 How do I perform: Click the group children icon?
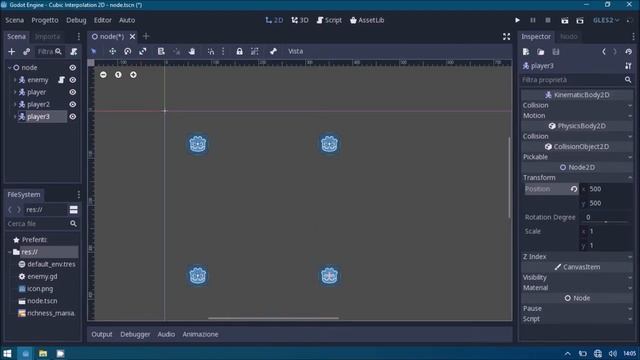tap(255, 51)
